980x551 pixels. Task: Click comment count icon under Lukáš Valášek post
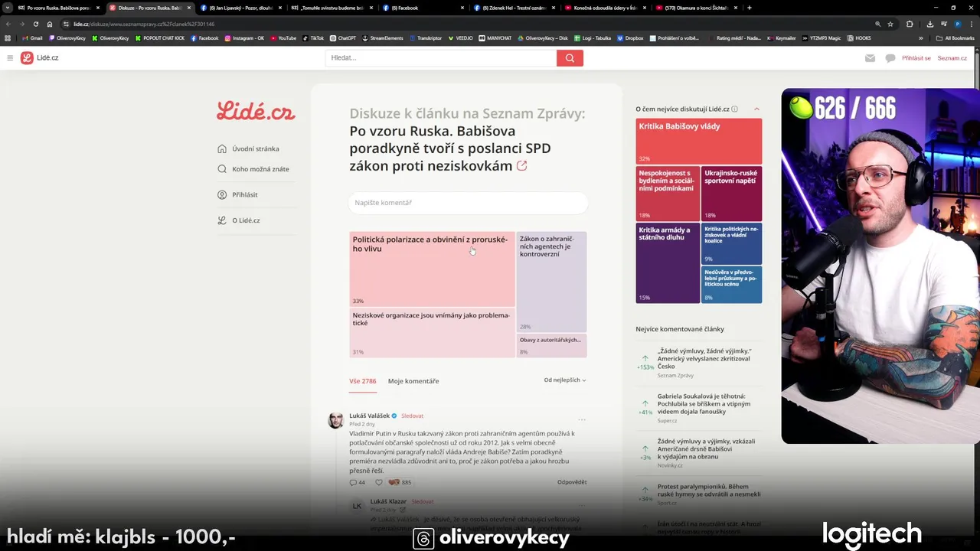pos(353,482)
